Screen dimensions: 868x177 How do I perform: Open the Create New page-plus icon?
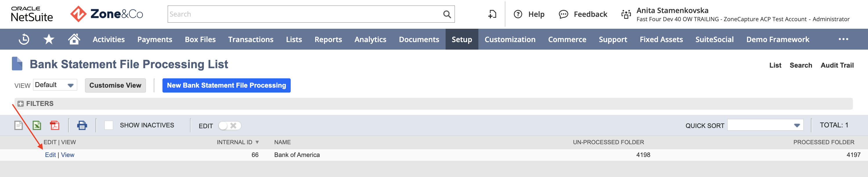click(492, 14)
